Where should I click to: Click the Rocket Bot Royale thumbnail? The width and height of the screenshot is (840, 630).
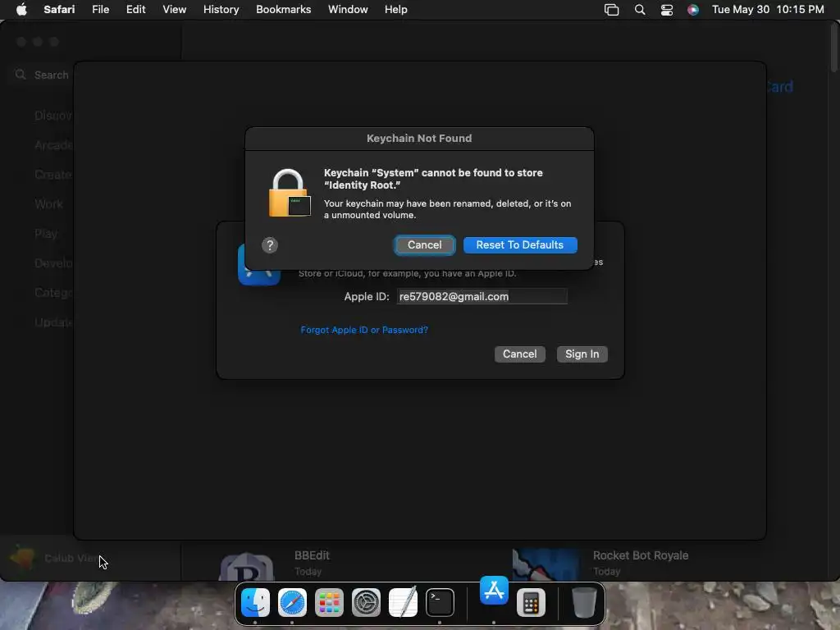click(x=546, y=564)
